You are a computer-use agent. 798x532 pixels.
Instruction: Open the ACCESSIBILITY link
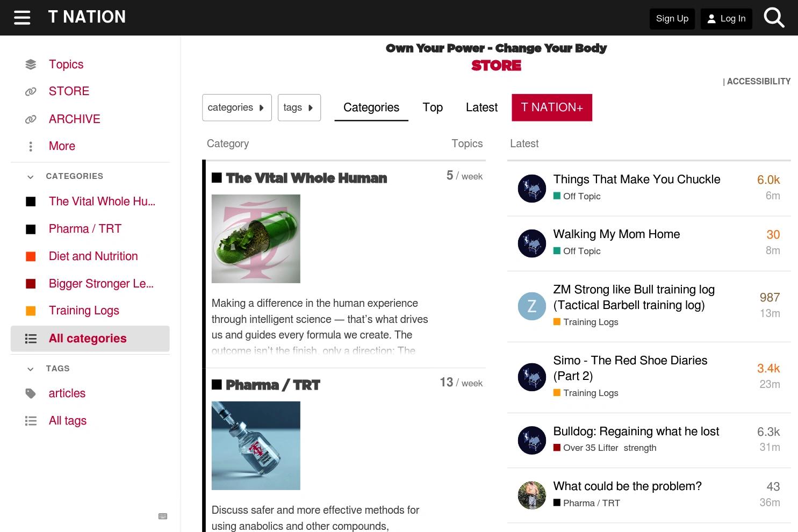[759, 82]
